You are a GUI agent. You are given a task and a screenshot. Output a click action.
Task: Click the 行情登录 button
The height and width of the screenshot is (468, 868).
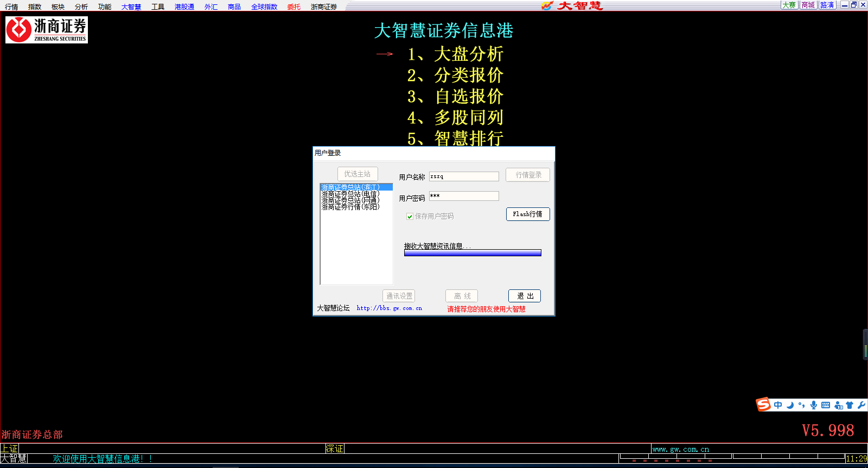[528, 175]
